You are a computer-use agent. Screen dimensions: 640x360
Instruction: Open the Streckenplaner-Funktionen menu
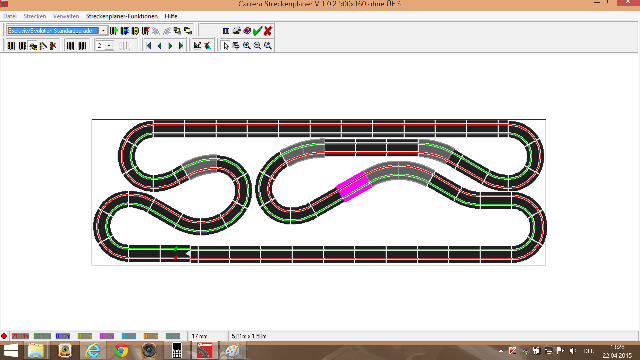(122, 16)
